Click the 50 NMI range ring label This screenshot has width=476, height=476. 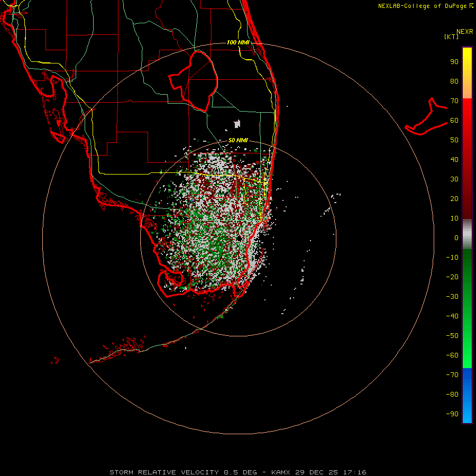click(x=238, y=140)
